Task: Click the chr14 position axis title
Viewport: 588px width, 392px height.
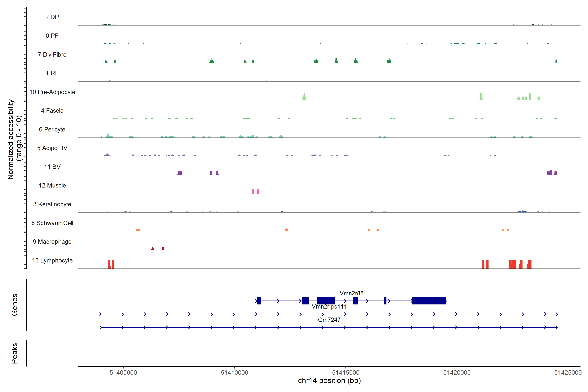Action: pos(329,381)
